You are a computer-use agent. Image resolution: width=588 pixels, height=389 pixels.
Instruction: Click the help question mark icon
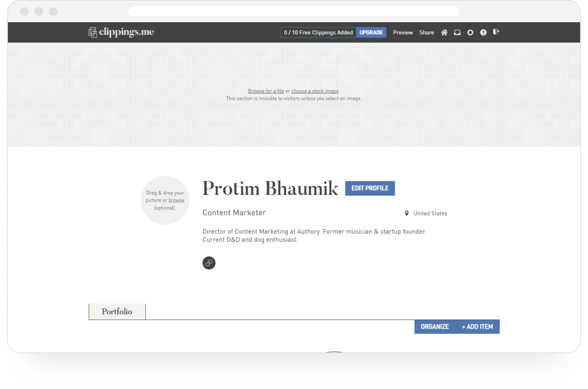pyautogui.click(x=483, y=33)
